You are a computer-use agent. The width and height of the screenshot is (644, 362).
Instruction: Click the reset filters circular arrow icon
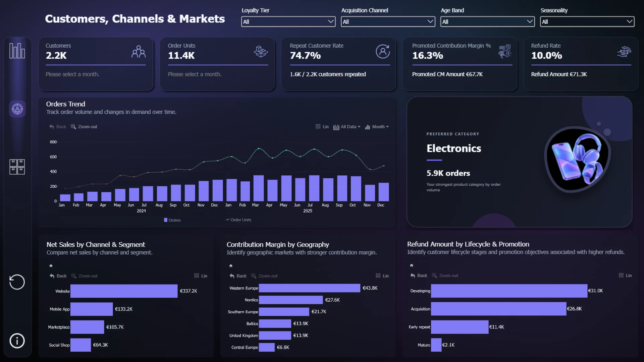[17, 282]
